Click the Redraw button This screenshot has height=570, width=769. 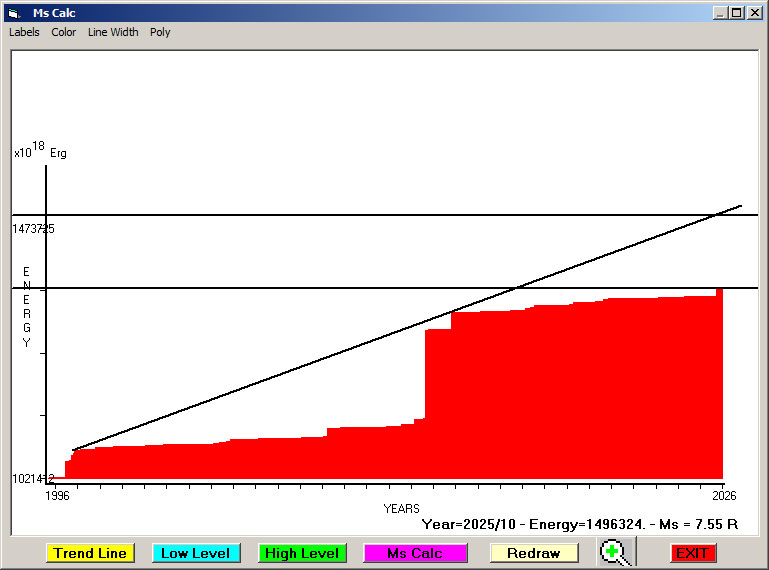(x=533, y=553)
